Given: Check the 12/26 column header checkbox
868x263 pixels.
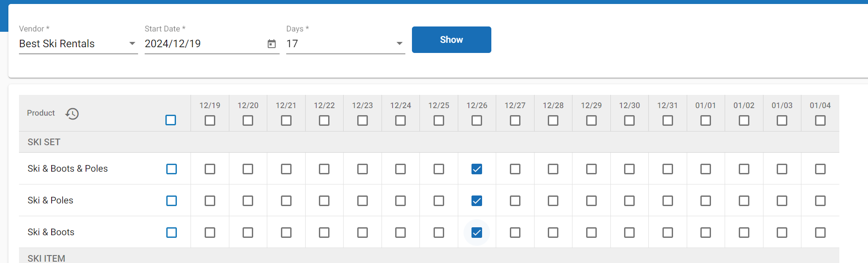Looking at the screenshot, I should tap(477, 120).
